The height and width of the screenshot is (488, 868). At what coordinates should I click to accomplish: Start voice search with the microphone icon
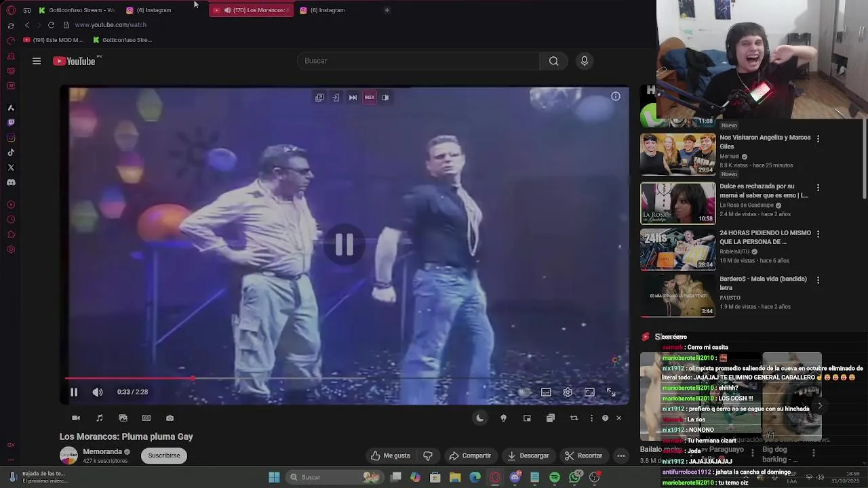click(585, 61)
